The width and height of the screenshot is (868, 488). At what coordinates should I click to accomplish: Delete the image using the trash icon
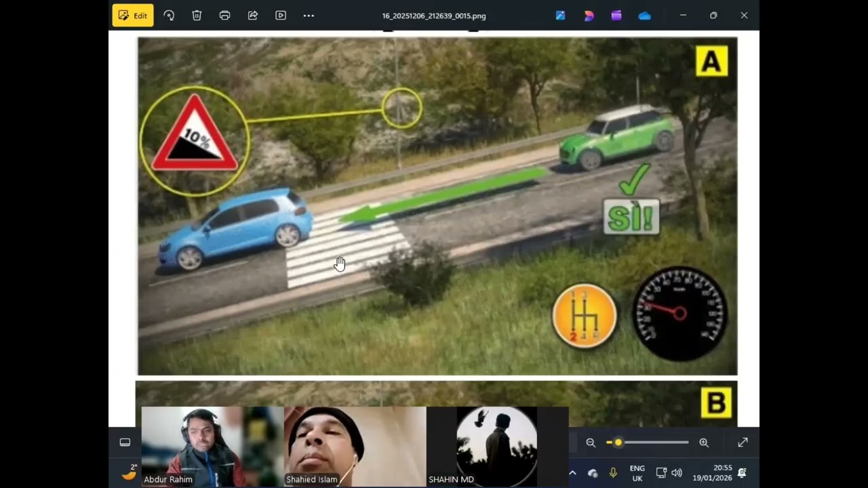pos(197,16)
